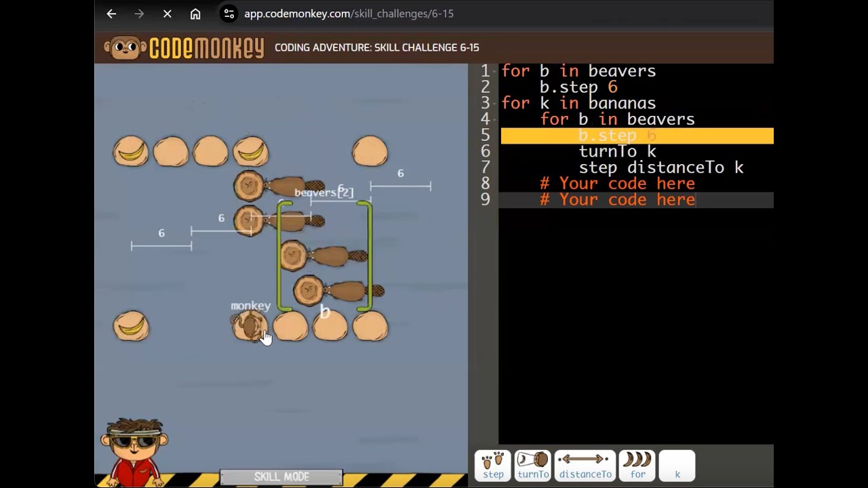Click highlighted code line 5

click(x=637, y=136)
